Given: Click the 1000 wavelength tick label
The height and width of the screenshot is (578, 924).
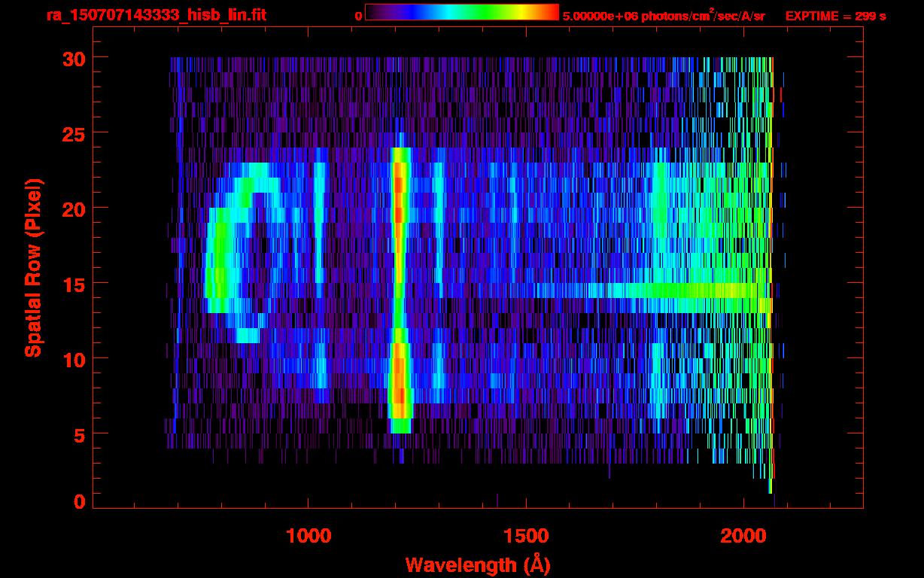Looking at the screenshot, I should 309,535.
